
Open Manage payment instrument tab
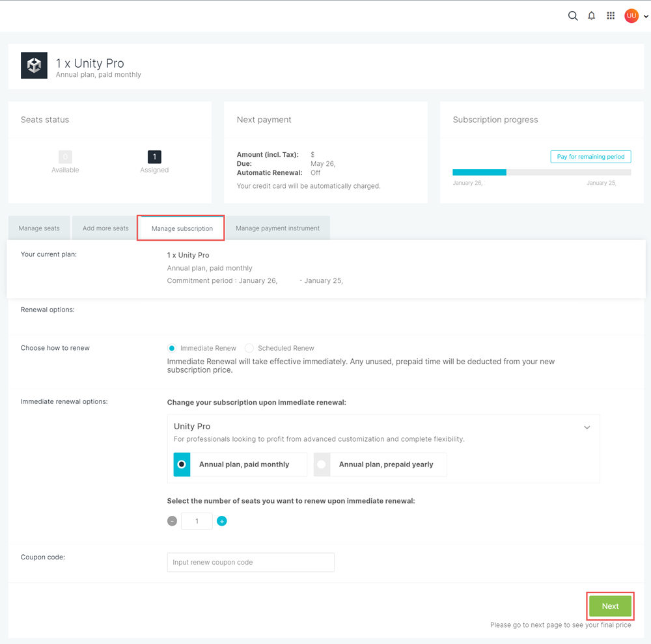click(278, 228)
